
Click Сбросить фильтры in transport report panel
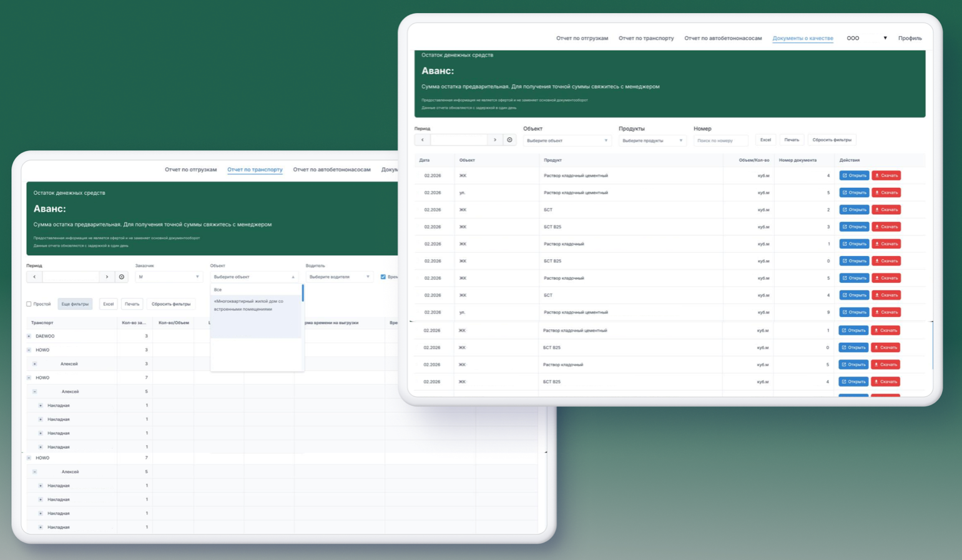171,304
